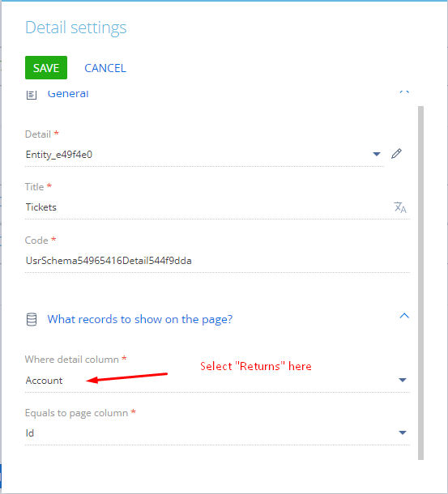
Task: Click the General section document icon
Action: pyautogui.click(x=32, y=95)
